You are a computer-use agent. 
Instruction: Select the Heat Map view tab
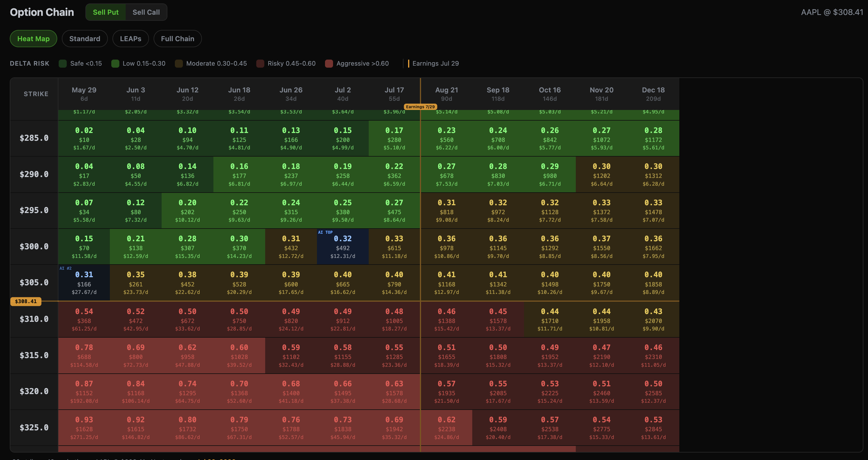(33, 39)
